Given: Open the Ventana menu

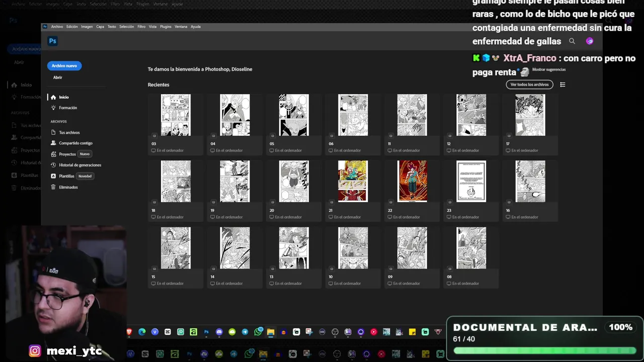Looking at the screenshot, I should tap(181, 27).
